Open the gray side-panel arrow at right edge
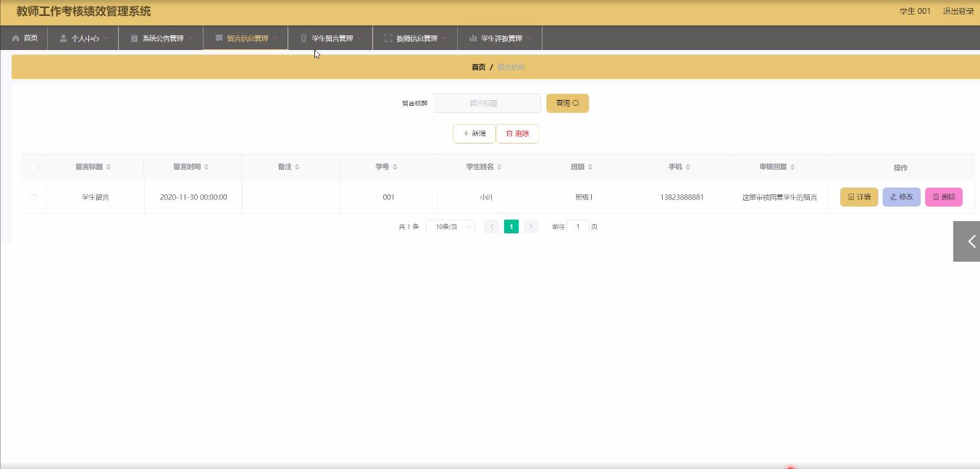 point(967,241)
